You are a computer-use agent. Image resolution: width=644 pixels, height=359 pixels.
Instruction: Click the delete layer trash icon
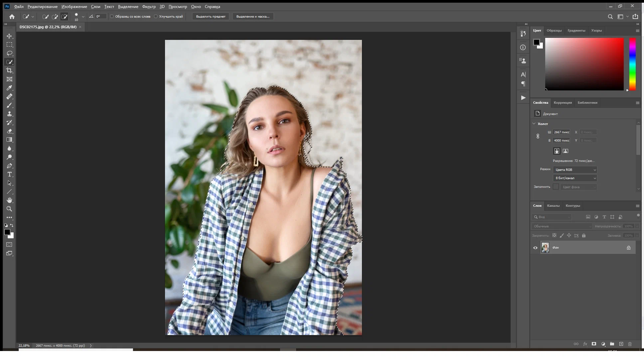point(630,344)
